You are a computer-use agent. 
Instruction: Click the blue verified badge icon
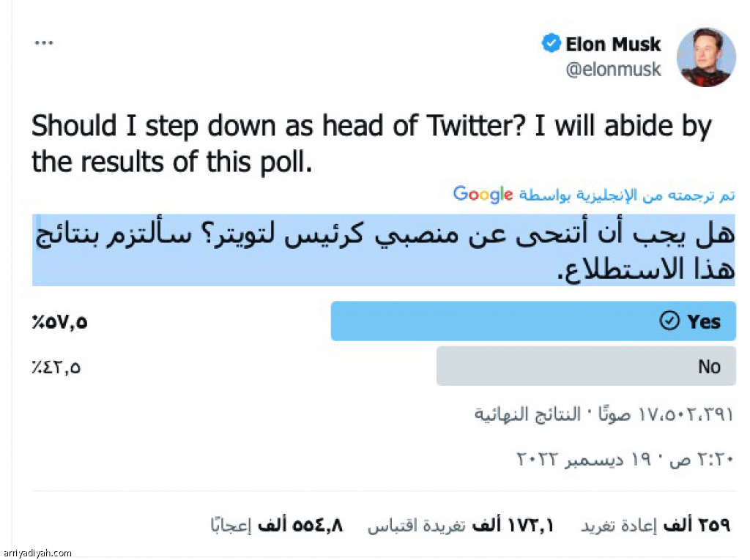click(x=551, y=44)
